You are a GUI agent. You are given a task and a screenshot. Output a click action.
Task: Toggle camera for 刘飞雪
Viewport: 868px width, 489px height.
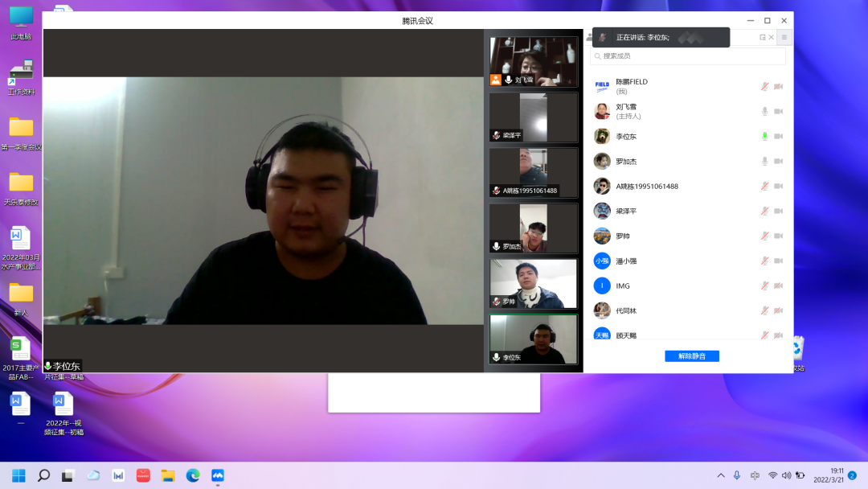[778, 111]
